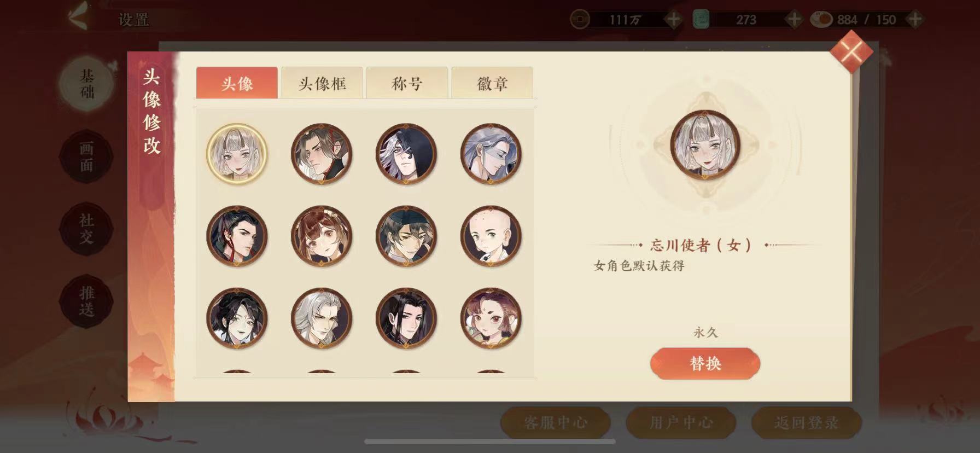Switch to the 头像框 tab
Image resolution: width=980 pixels, height=453 pixels.
tap(322, 83)
